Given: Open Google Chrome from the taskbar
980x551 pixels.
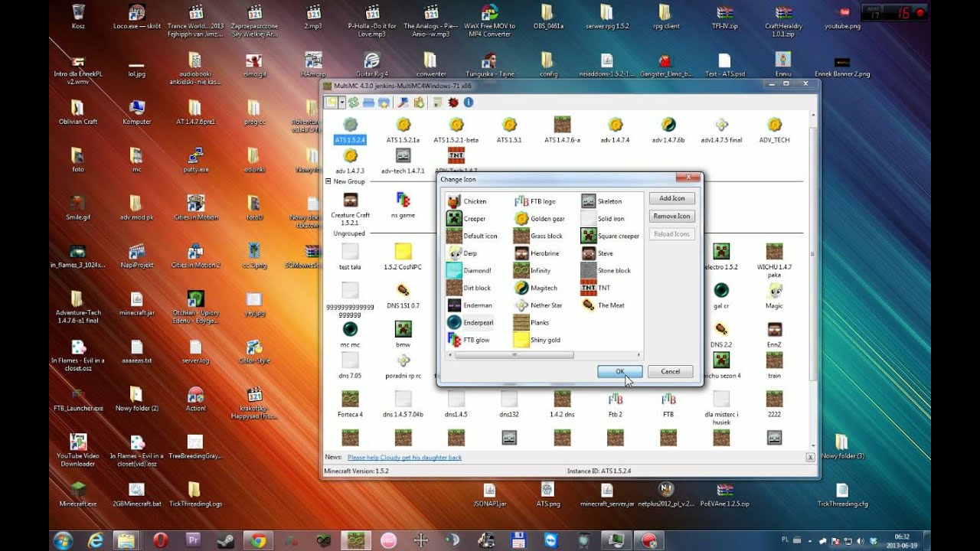Looking at the screenshot, I should [x=258, y=540].
